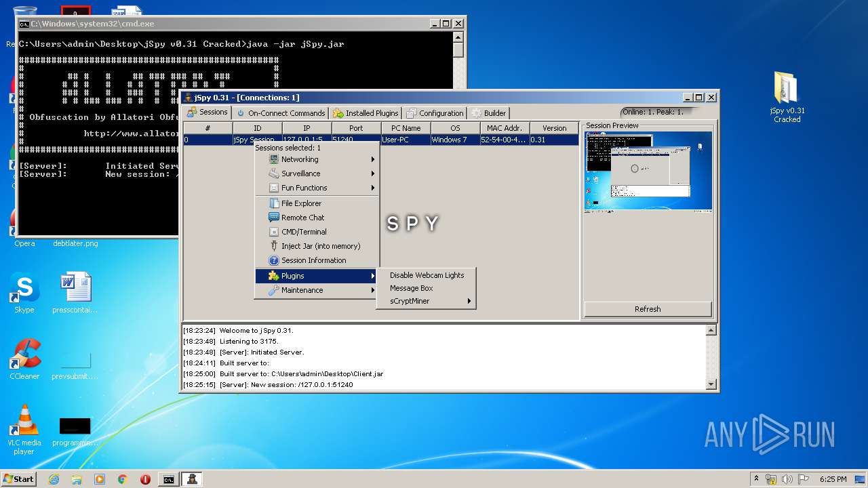Click the Session Preview thumbnail

pyautogui.click(x=648, y=172)
